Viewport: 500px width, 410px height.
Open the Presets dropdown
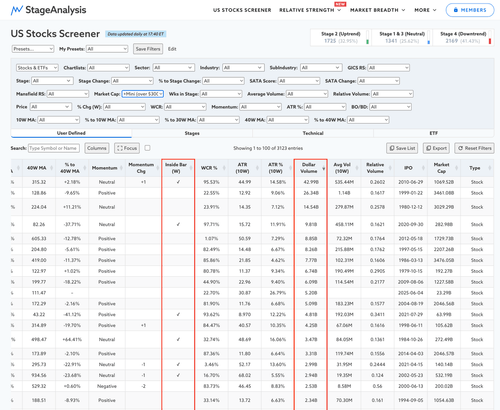(33, 49)
